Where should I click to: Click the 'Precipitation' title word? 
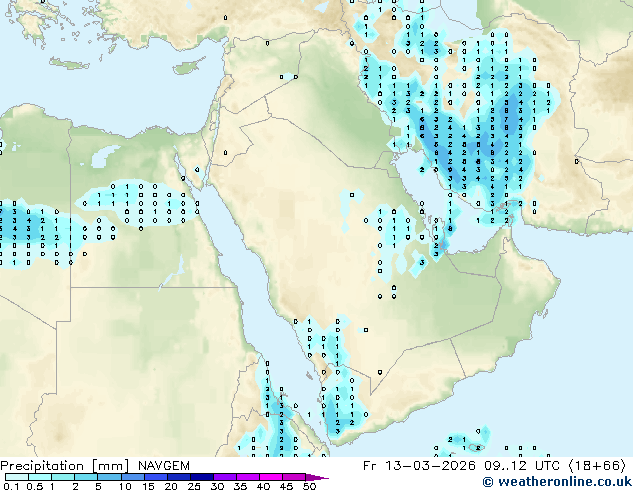point(42,466)
